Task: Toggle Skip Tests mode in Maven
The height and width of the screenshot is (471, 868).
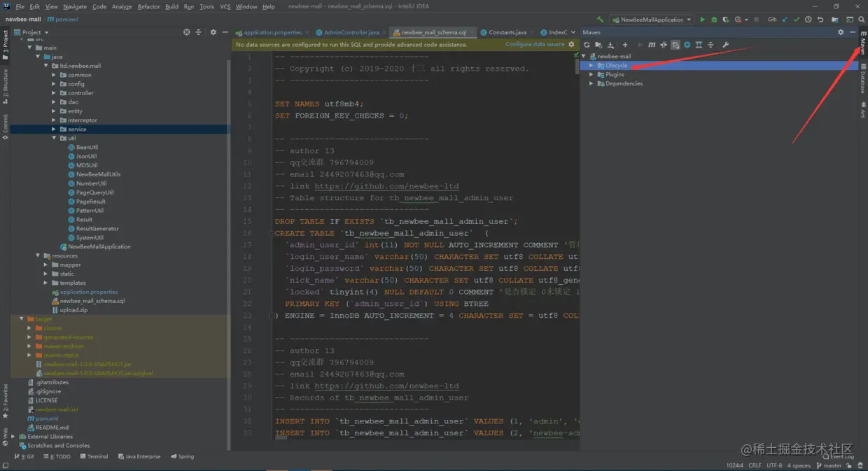Action: (x=675, y=45)
